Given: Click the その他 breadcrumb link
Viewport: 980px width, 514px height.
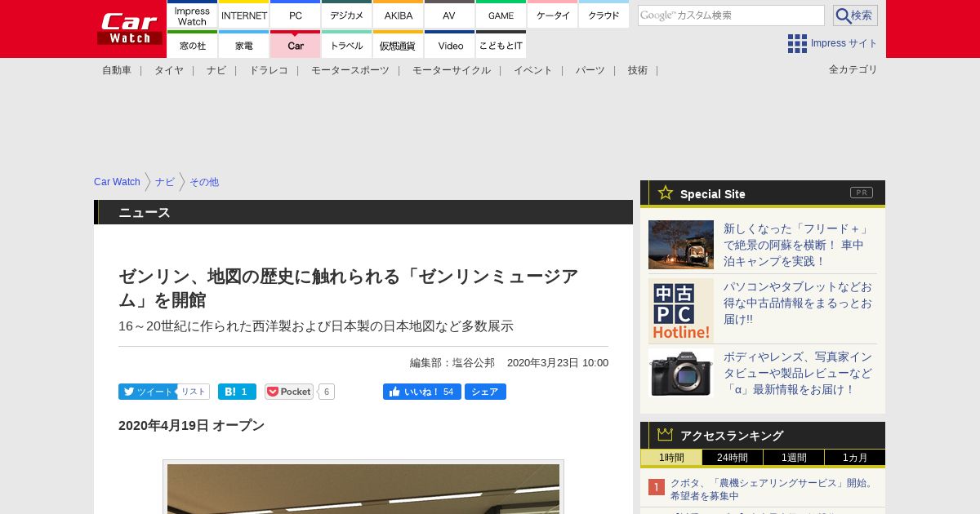Looking at the screenshot, I should pyautogui.click(x=204, y=182).
